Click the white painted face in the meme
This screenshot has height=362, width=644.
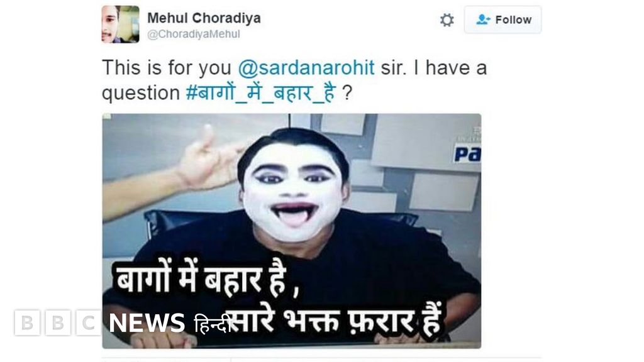293,191
